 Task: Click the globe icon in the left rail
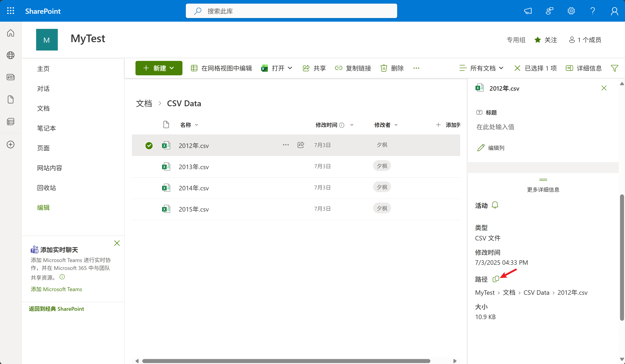point(10,55)
